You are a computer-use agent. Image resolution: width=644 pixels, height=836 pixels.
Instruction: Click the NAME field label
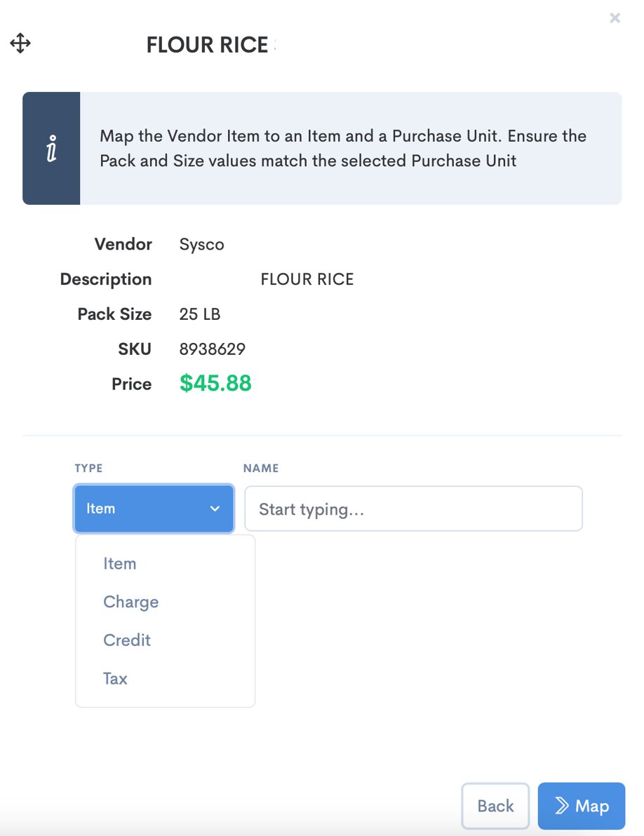coord(261,468)
